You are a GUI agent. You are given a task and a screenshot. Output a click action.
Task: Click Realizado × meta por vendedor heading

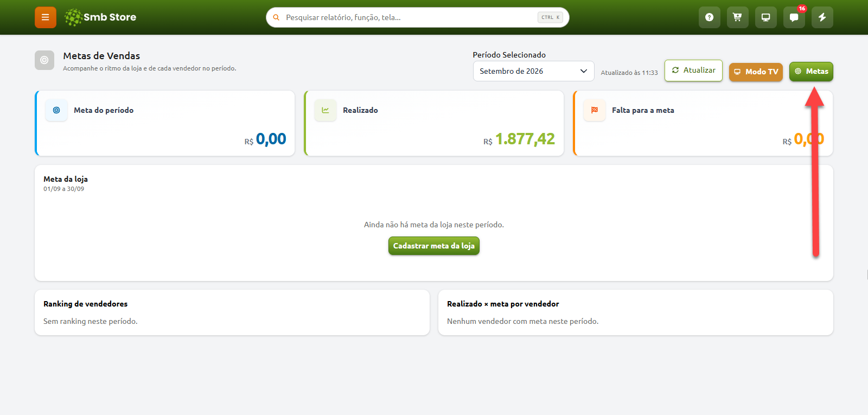click(503, 304)
